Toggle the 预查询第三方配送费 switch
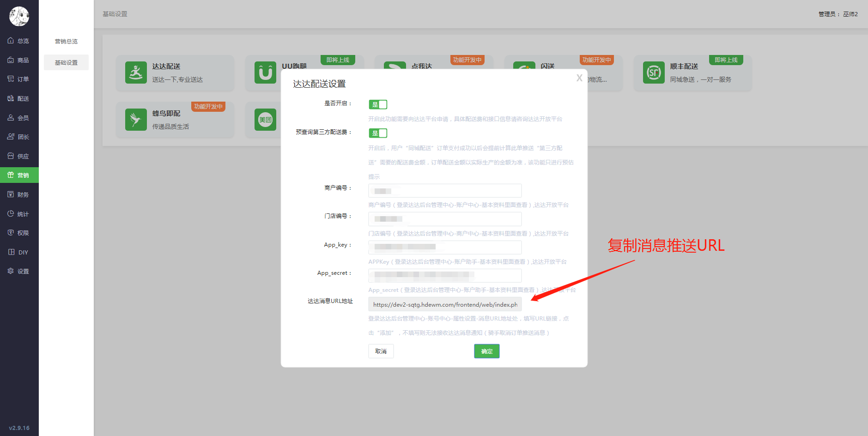 coord(378,133)
